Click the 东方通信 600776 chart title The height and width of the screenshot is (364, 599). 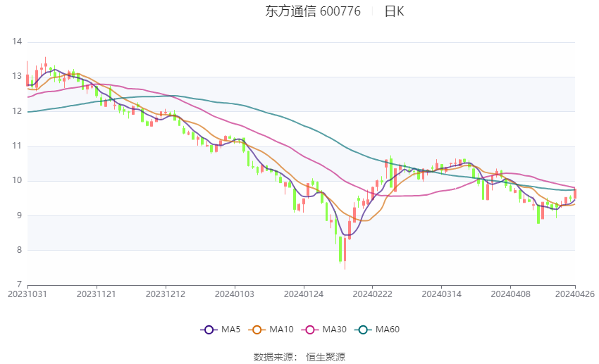pos(313,11)
